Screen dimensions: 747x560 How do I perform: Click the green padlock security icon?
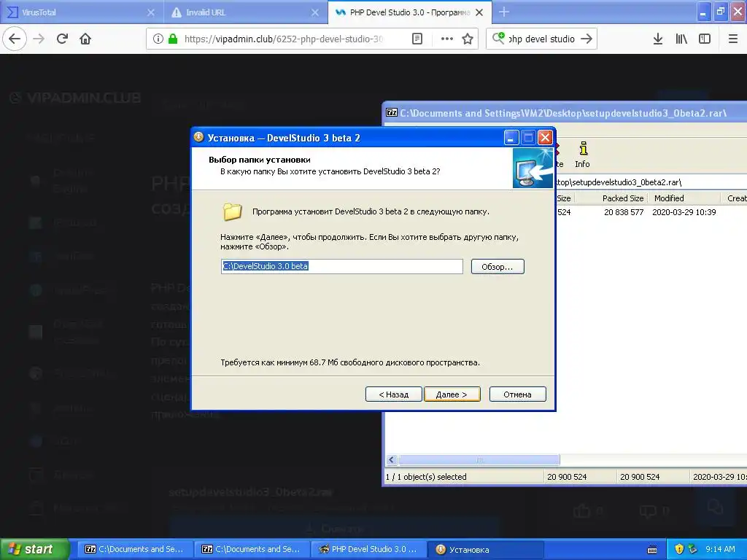[173, 39]
